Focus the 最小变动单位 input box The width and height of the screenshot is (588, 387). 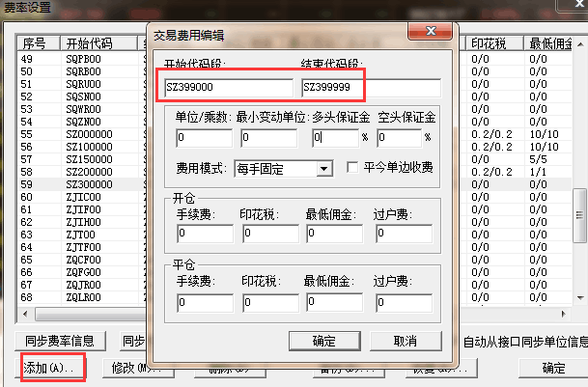271,138
